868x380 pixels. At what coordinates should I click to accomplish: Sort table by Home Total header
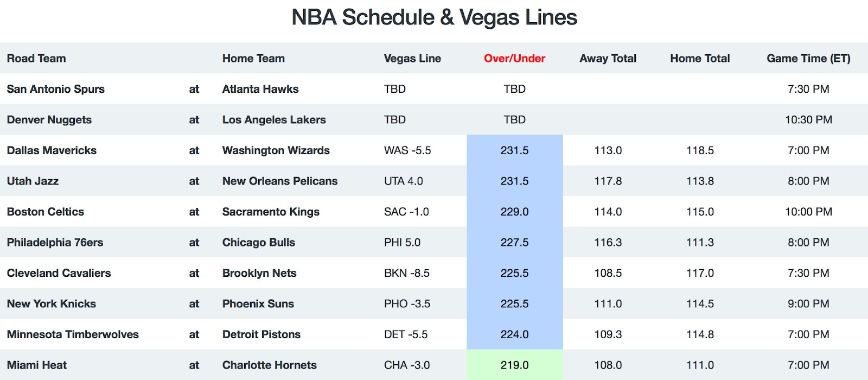pyautogui.click(x=700, y=58)
